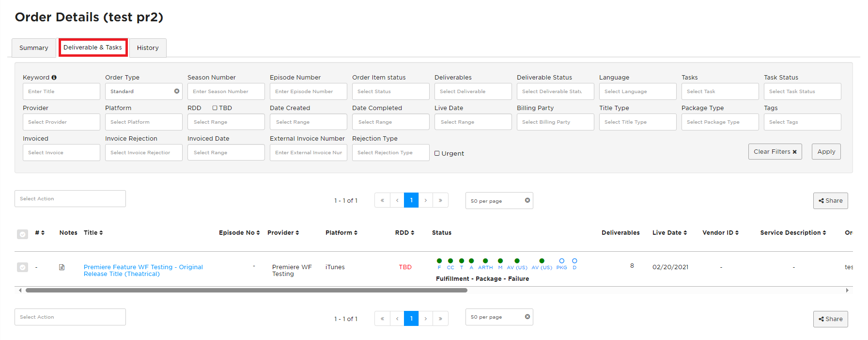
Task: Click the Keyword info icon
Action: pyautogui.click(x=54, y=78)
